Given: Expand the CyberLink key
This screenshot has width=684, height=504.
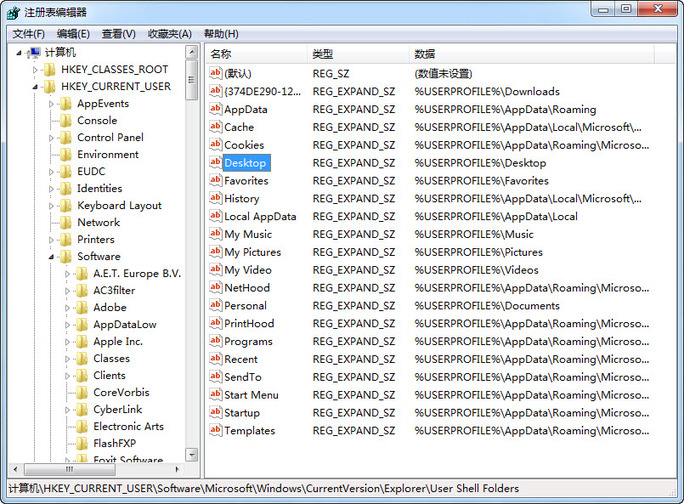Looking at the screenshot, I should coord(67,410).
